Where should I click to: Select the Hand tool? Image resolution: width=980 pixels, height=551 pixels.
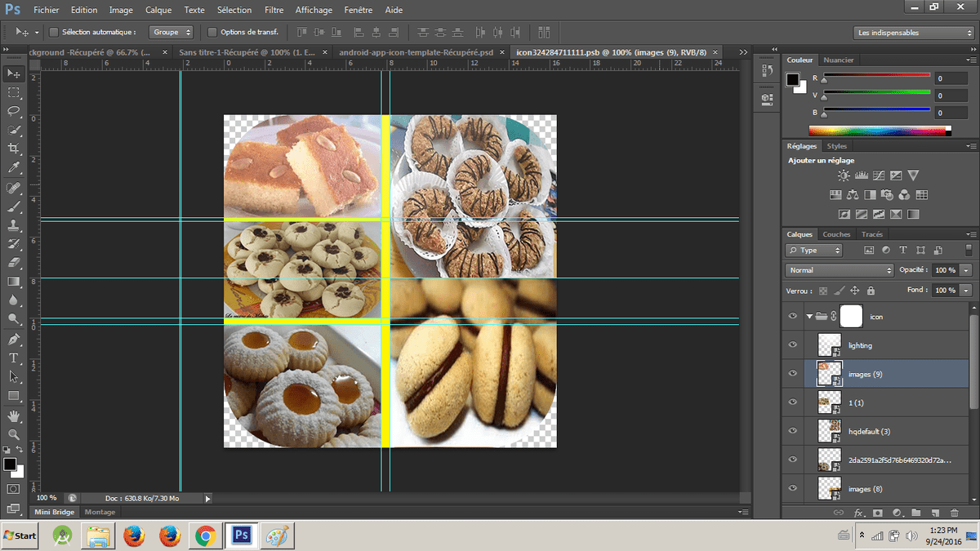[14, 415]
